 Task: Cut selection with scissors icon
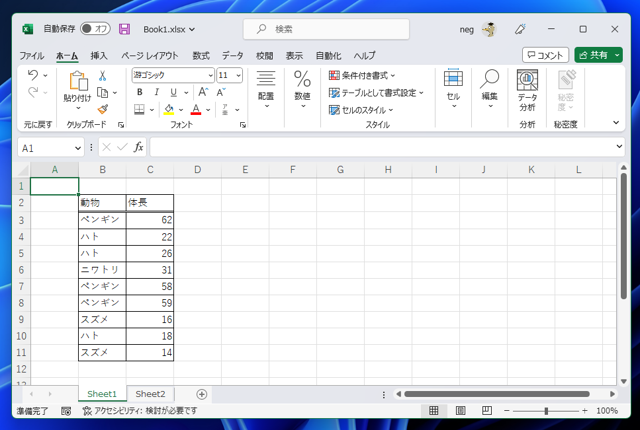pyautogui.click(x=102, y=75)
